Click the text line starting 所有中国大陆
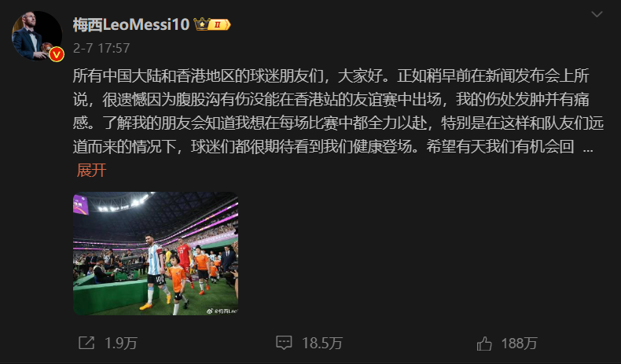Screen dimensions: 621x364 tap(331, 75)
